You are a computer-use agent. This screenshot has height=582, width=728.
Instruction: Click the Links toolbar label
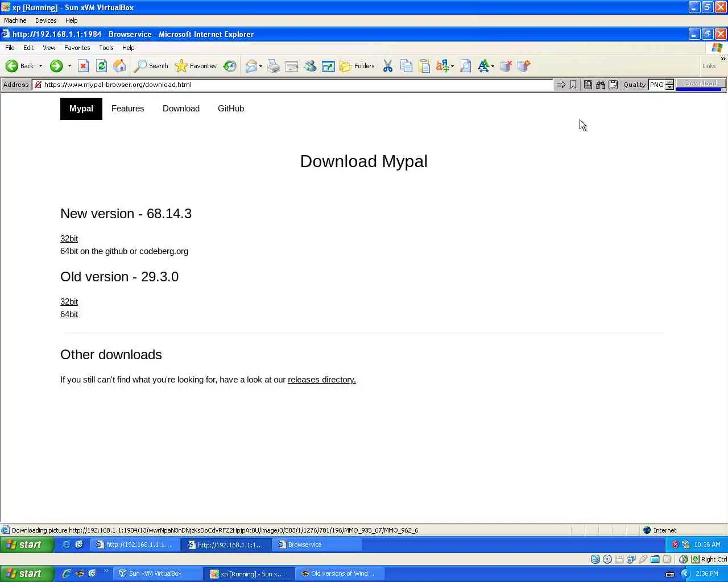pos(709,66)
